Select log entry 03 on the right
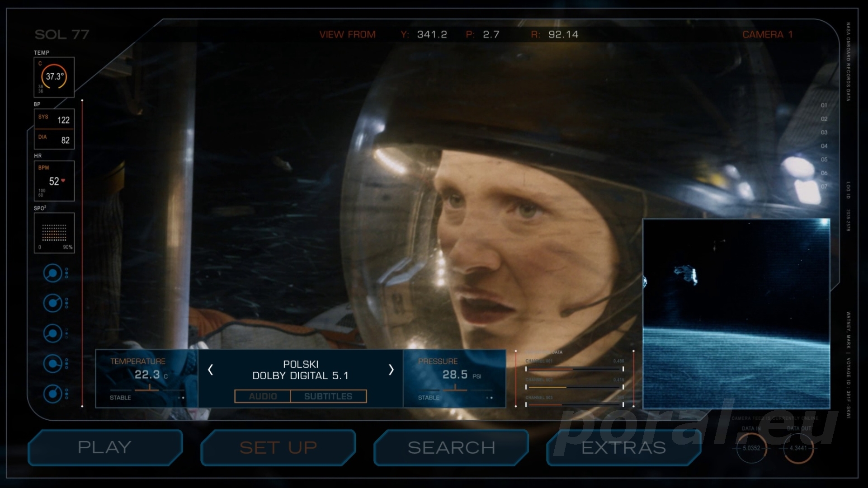 point(824,132)
